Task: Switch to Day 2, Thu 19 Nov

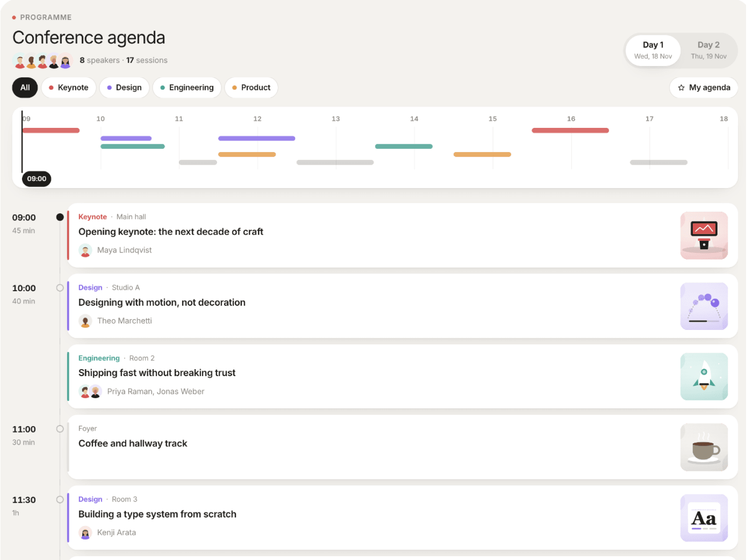Action: coord(708,50)
